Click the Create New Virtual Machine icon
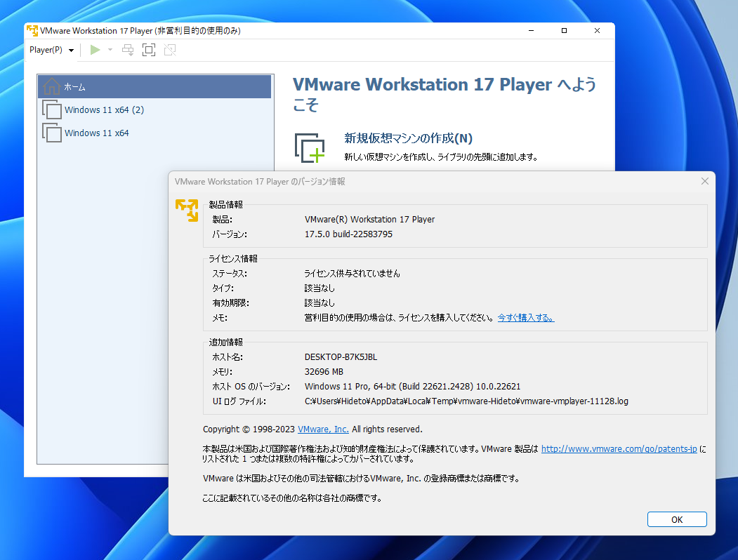 pos(310,149)
